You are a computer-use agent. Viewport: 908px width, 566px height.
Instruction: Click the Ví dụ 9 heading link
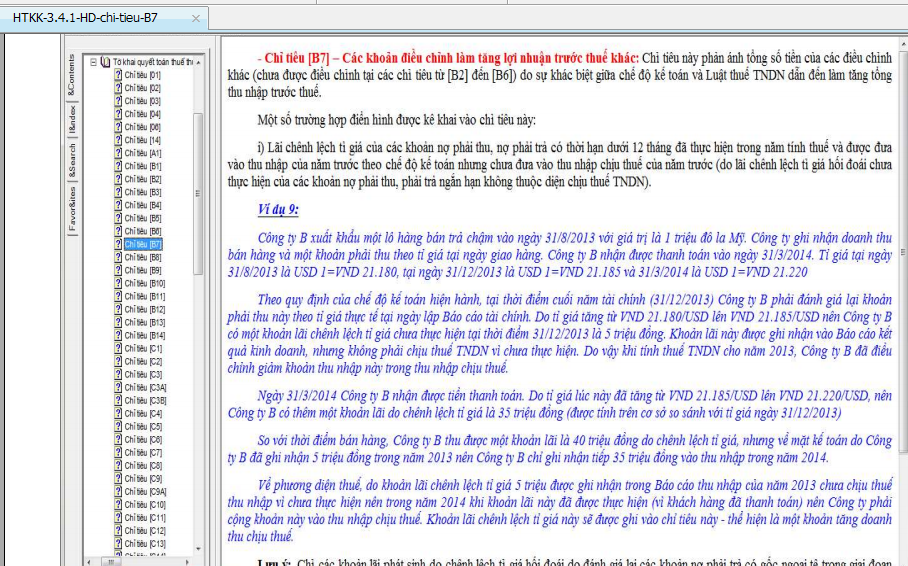[278, 209]
